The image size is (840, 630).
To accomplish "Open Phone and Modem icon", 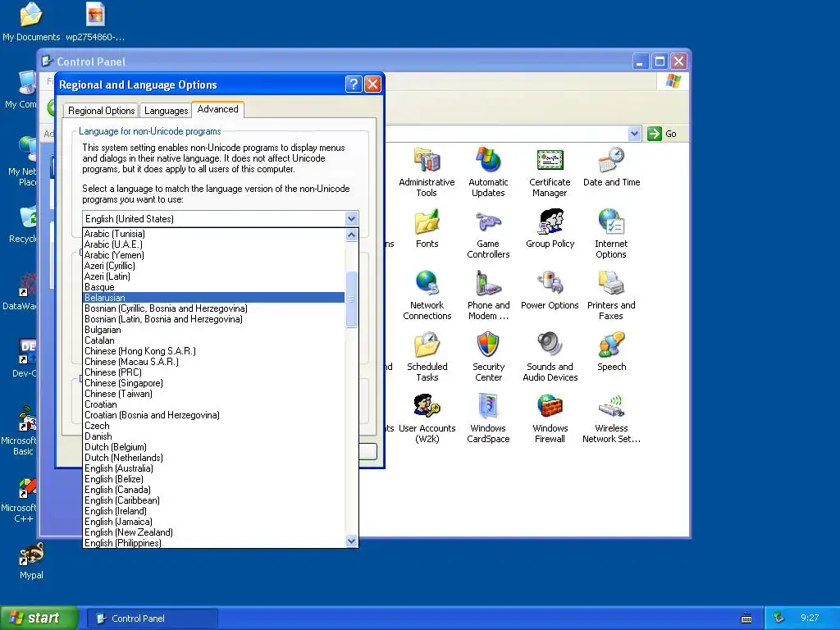I will point(488,283).
